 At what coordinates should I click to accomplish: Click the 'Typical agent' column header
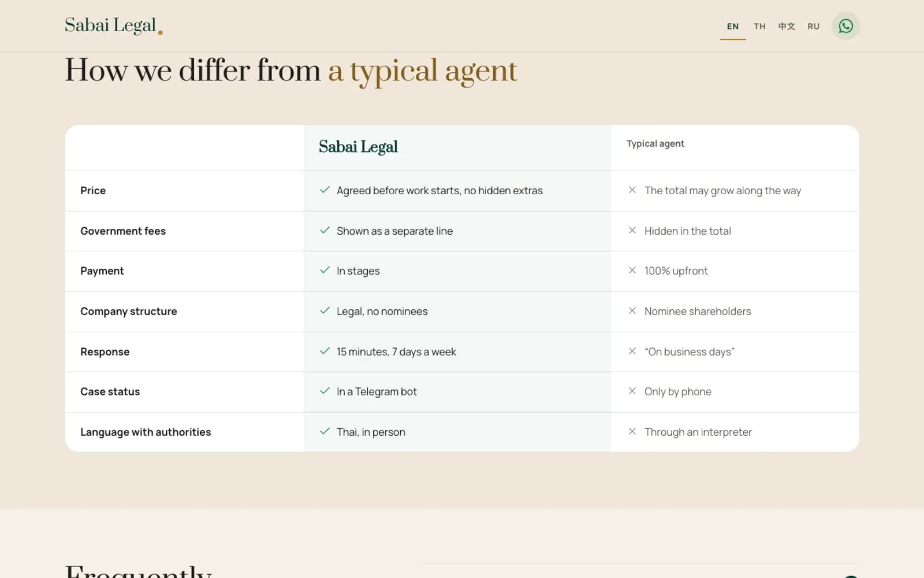coord(655,144)
